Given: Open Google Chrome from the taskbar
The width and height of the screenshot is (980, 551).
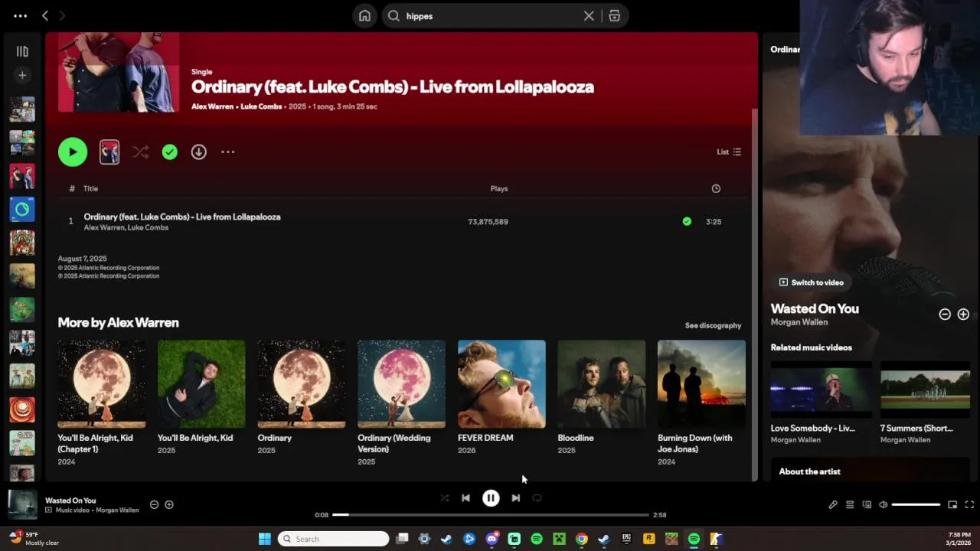Looking at the screenshot, I should click(x=582, y=539).
